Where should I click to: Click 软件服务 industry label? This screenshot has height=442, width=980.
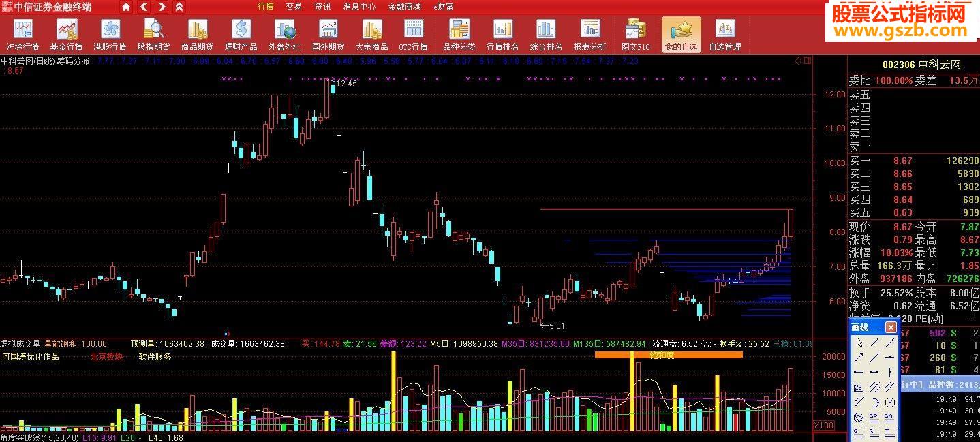tap(155, 356)
